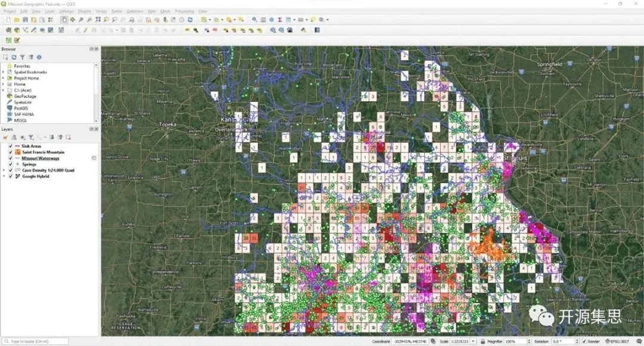This screenshot has height=346, width=644.
Task: Expand the Home node in Browser
Action: click(4, 84)
